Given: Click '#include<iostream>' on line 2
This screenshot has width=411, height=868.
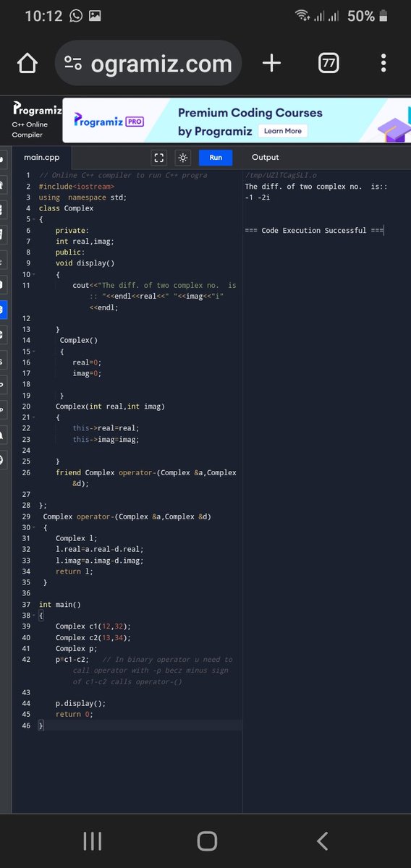Looking at the screenshot, I should pyautogui.click(x=77, y=186).
